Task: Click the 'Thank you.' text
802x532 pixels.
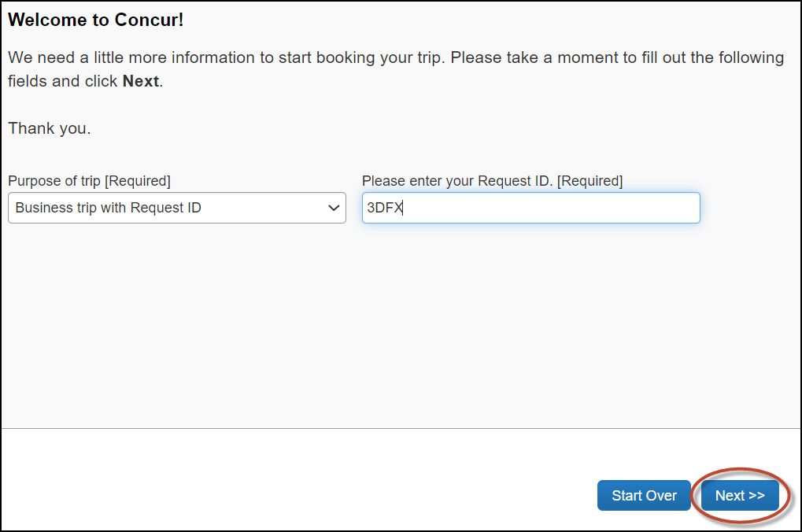Action: point(49,128)
